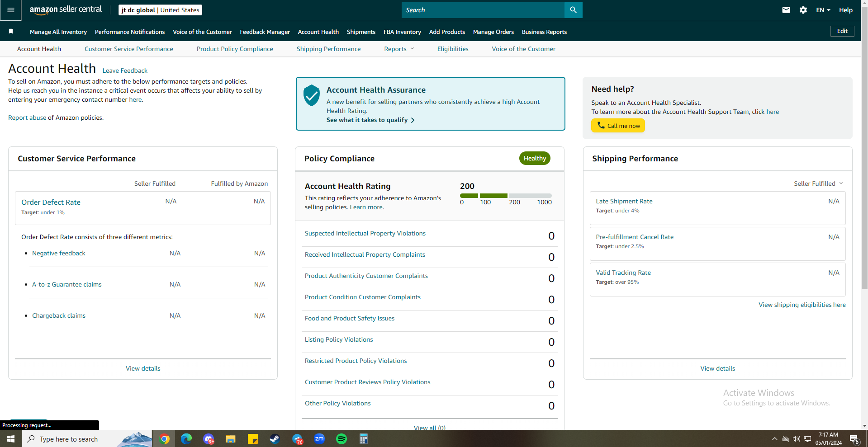Click the Account Health Rating progress bar

(506, 196)
